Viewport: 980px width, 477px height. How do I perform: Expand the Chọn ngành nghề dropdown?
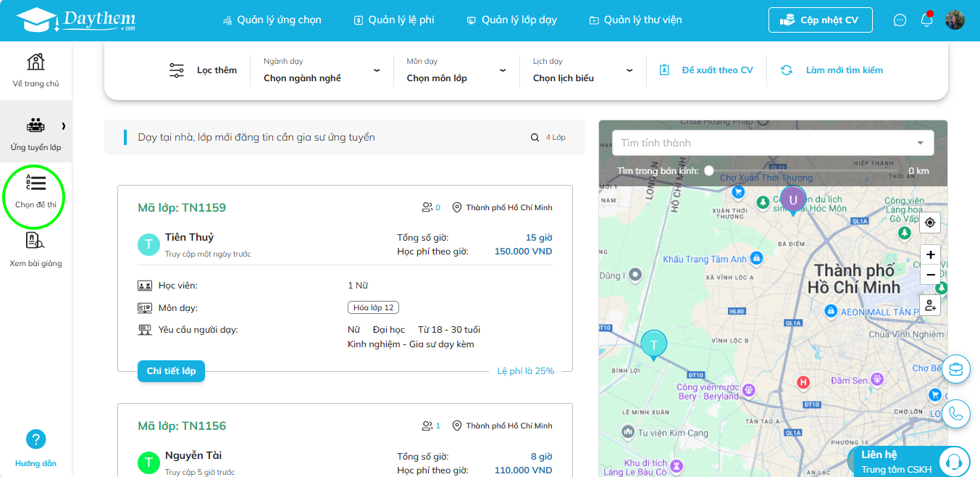(x=322, y=70)
